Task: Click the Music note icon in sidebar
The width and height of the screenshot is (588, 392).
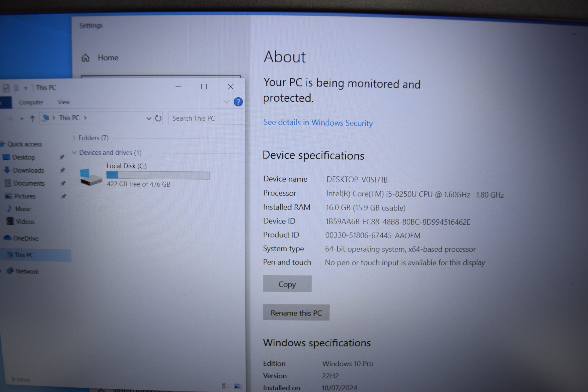Action: tap(9, 208)
